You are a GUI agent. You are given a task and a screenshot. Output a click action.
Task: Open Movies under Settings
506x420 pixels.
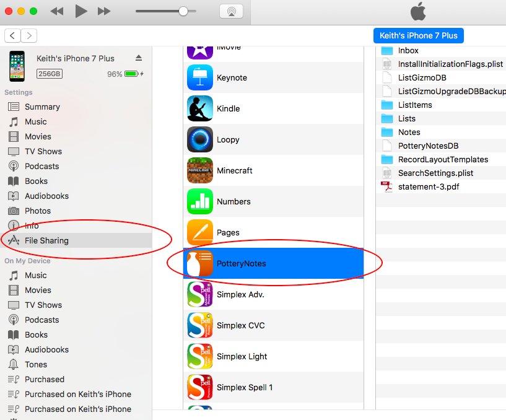click(x=76, y=136)
